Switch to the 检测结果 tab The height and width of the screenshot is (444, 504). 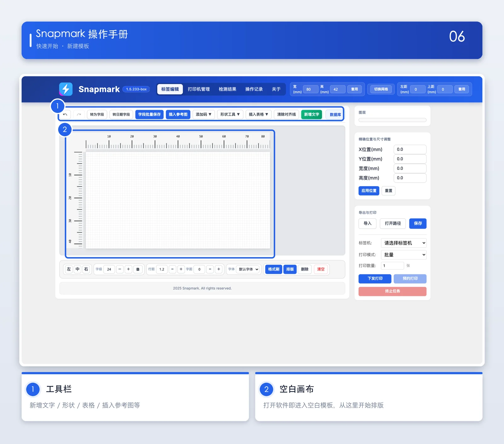coord(227,89)
